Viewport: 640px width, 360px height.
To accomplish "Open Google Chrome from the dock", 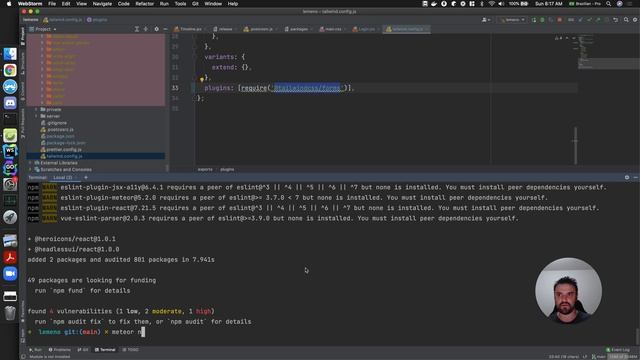I will pos(10,70).
